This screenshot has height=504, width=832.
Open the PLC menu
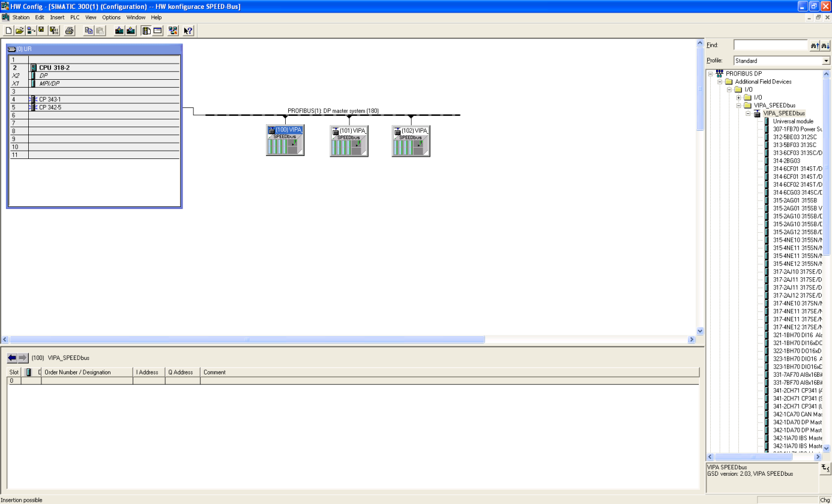pyautogui.click(x=75, y=17)
